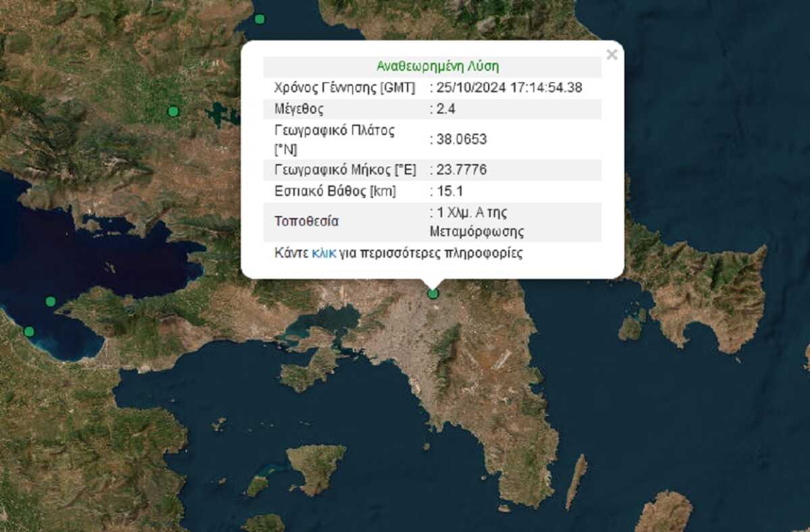Click the longitude value 23.7776
Viewport: 810px width, 532px height.
pos(459,170)
